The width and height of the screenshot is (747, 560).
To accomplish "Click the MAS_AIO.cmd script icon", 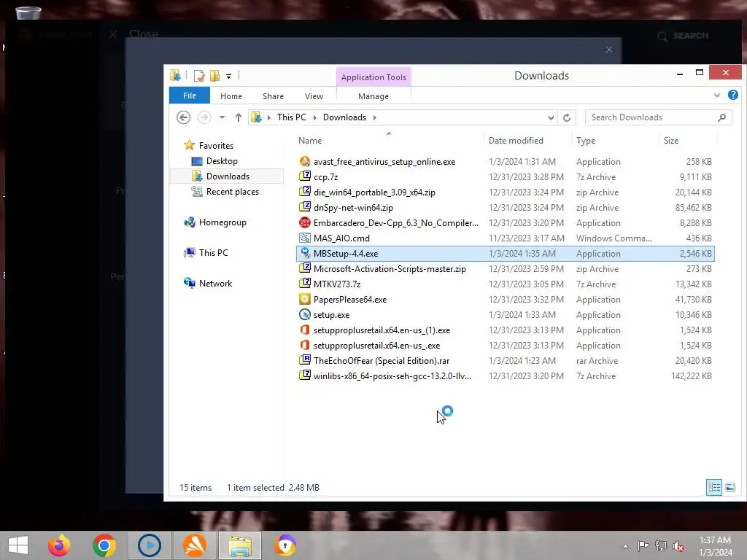I will pyautogui.click(x=304, y=238).
